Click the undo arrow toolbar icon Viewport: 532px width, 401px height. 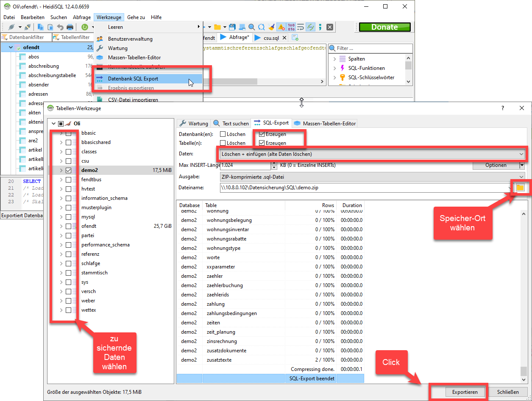[x=60, y=27]
